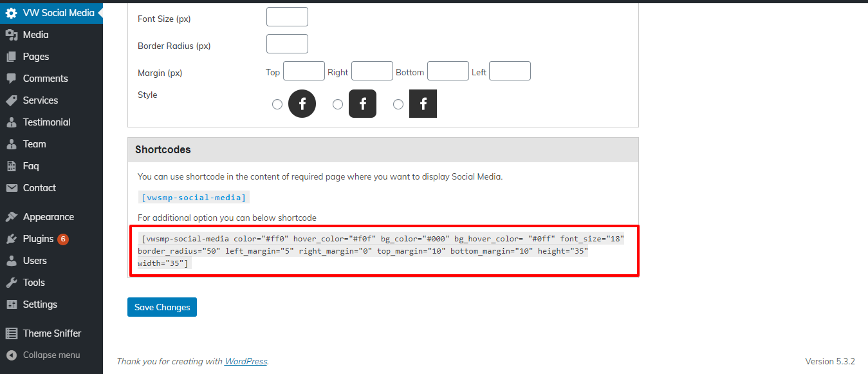868x374 pixels.
Task: Click the Font Size input field
Action: 287,17
